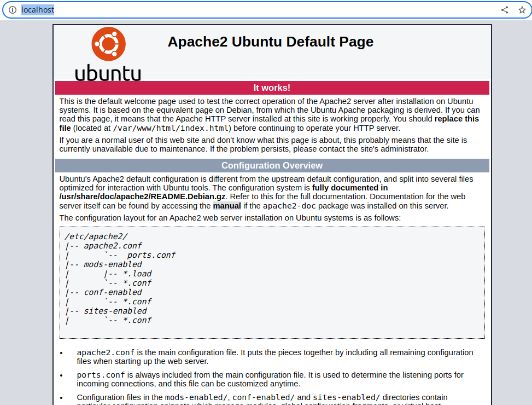Click the "Configuration Overview" section header

coord(272,165)
